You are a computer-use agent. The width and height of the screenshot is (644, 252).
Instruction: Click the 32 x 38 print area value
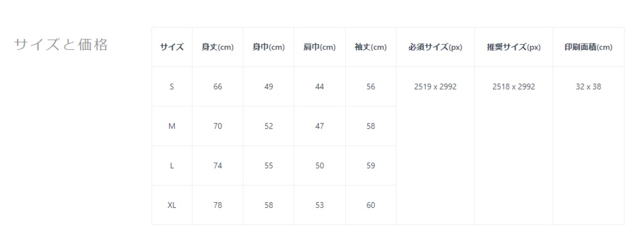coord(588,87)
